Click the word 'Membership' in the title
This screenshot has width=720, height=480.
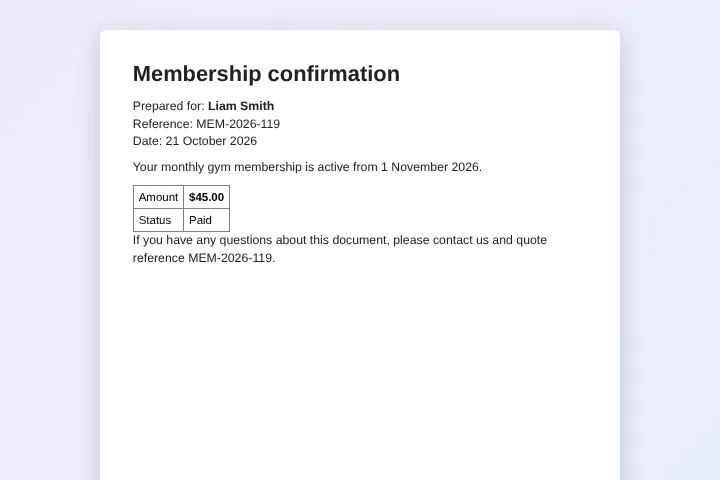(197, 74)
